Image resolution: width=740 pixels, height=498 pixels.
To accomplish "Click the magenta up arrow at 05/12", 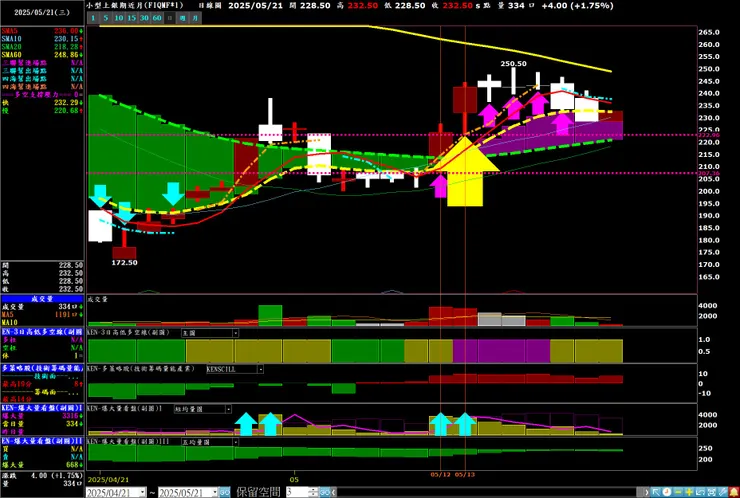I will [440, 186].
